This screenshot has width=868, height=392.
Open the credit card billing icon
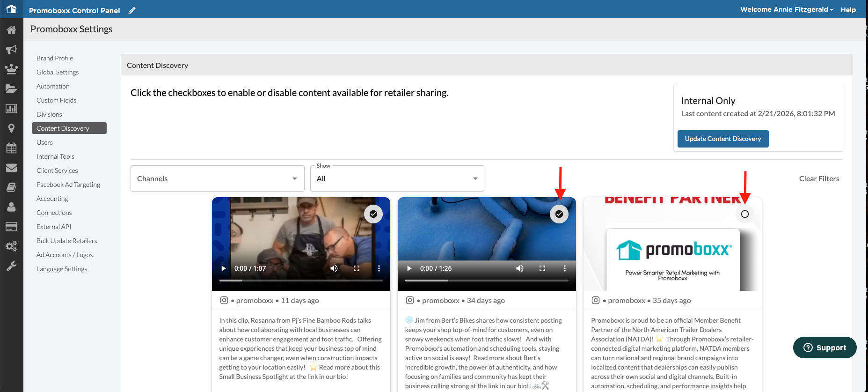[x=11, y=227]
